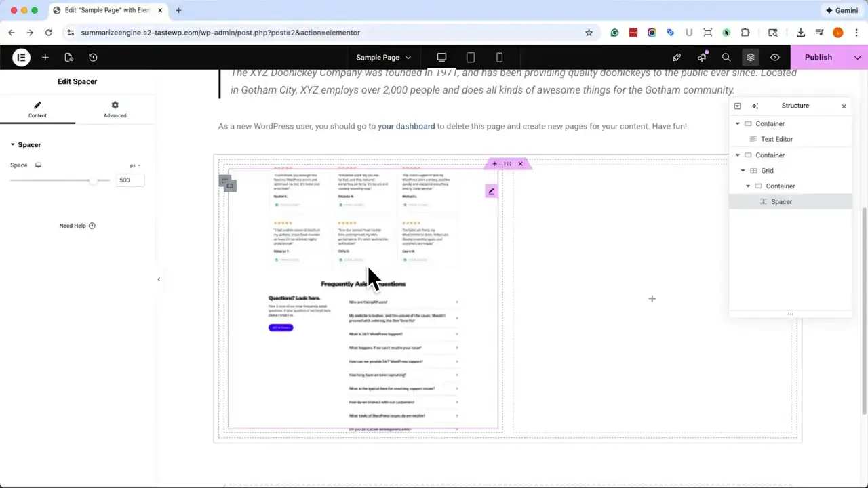The width and height of the screenshot is (868, 488).
Task: Switch to the Content tab
Action: (37, 110)
